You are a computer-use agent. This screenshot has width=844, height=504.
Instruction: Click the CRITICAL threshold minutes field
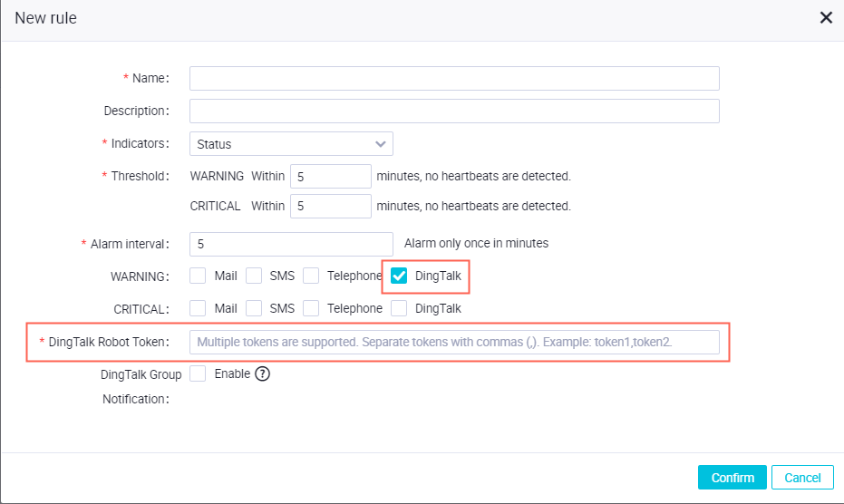tap(331, 207)
